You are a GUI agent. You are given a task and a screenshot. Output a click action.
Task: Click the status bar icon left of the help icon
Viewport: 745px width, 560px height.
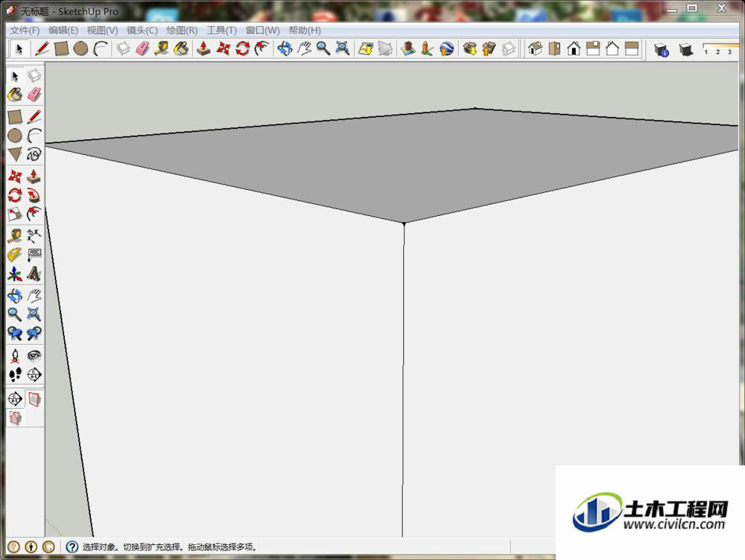coord(48,547)
